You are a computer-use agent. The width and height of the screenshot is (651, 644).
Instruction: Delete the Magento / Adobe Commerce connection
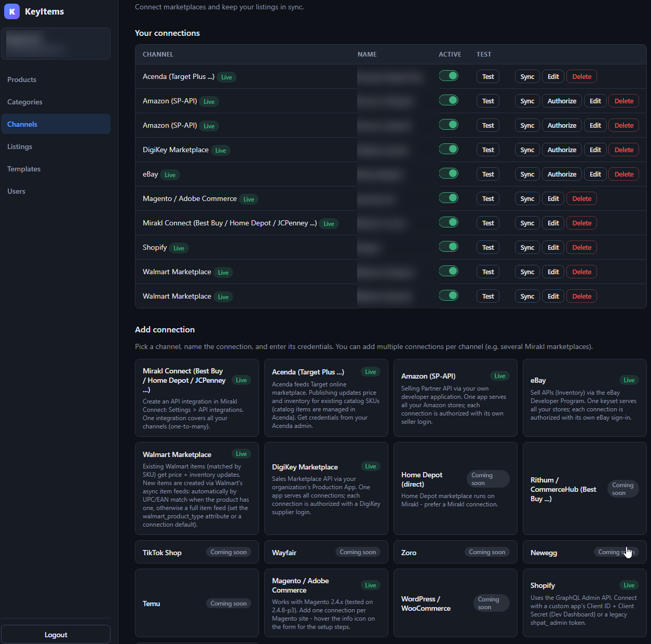click(x=582, y=198)
